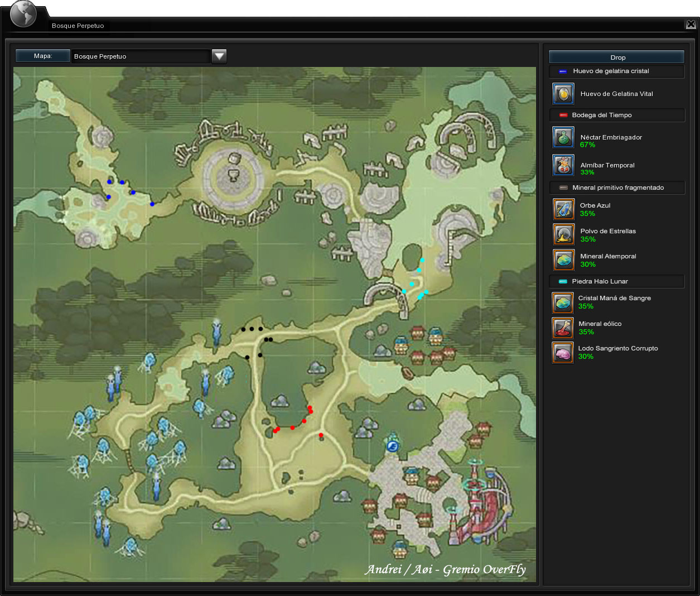
Task: Click the blue portal marker on map
Action: point(393,446)
